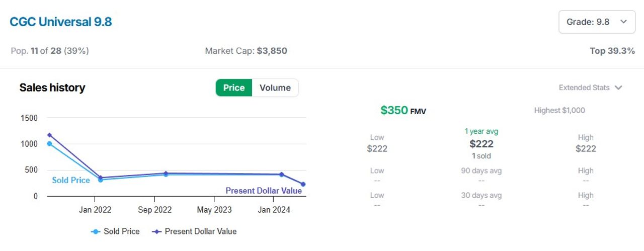Click the Top 39.3% label
The width and height of the screenshot is (644, 251).
pos(612,51)
